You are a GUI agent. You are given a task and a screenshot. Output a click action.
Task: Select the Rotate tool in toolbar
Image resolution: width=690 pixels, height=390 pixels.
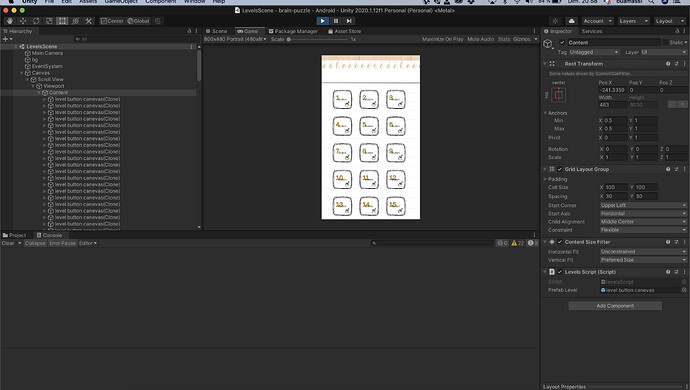[x=36, y=21]
